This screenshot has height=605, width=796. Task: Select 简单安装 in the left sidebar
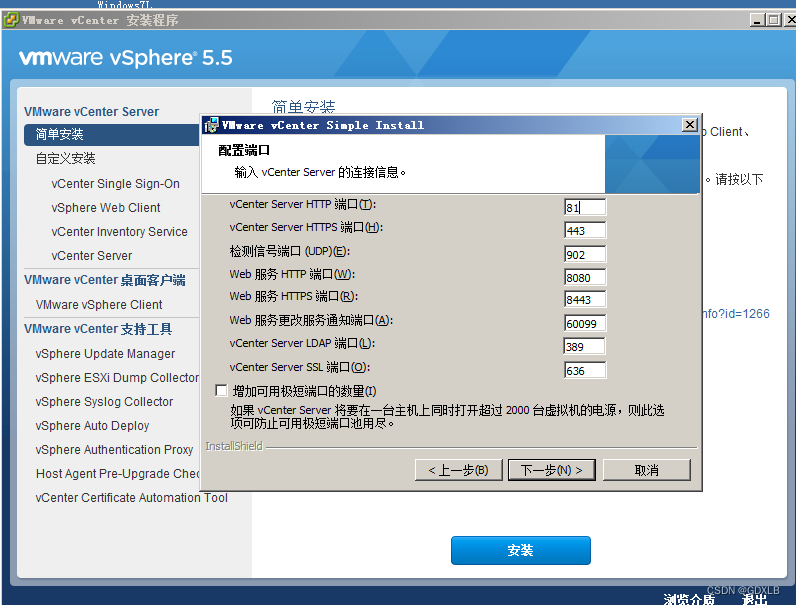(x=111, y=135)
